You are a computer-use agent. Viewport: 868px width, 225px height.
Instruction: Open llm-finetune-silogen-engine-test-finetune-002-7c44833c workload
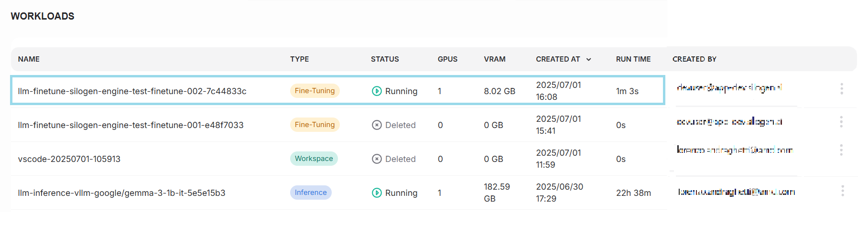[x=132, y=91]
